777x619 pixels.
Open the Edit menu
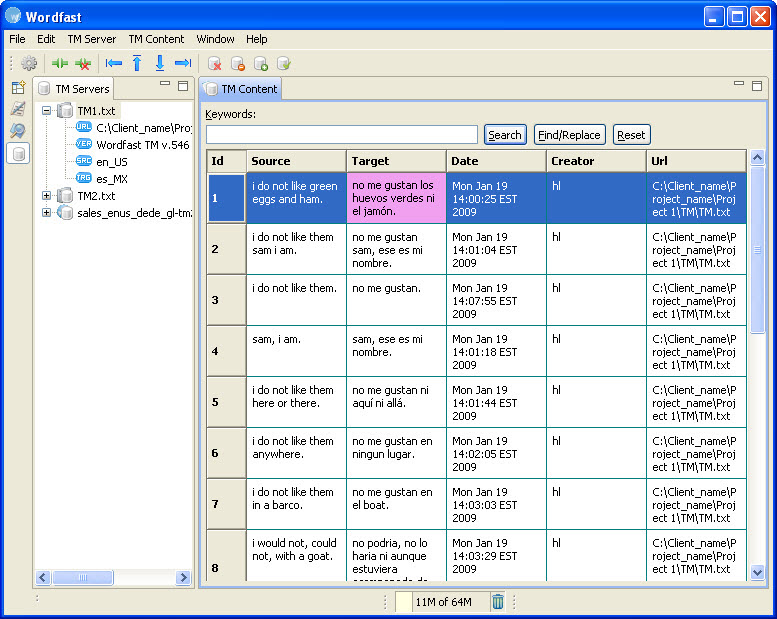(46, 39)
